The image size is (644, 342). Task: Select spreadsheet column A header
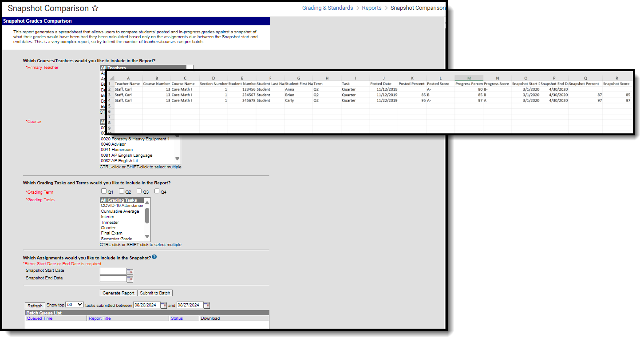click(x=128, y=78)
